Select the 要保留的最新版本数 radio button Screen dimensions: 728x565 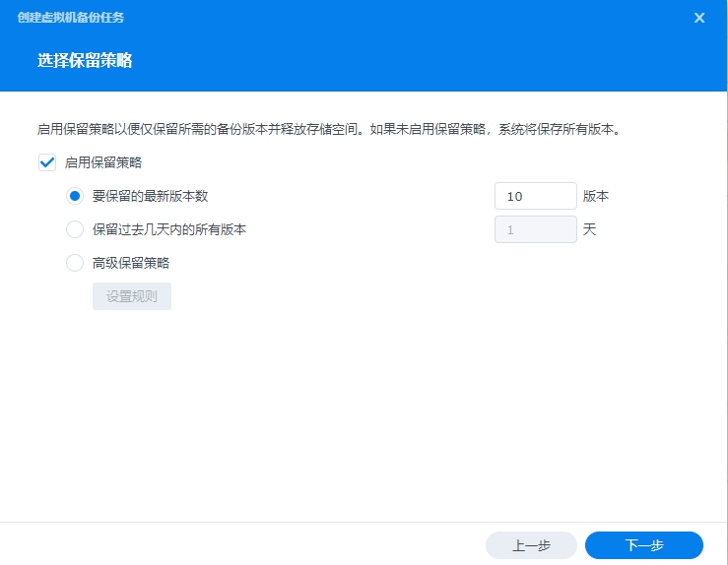tap(75, 196)
